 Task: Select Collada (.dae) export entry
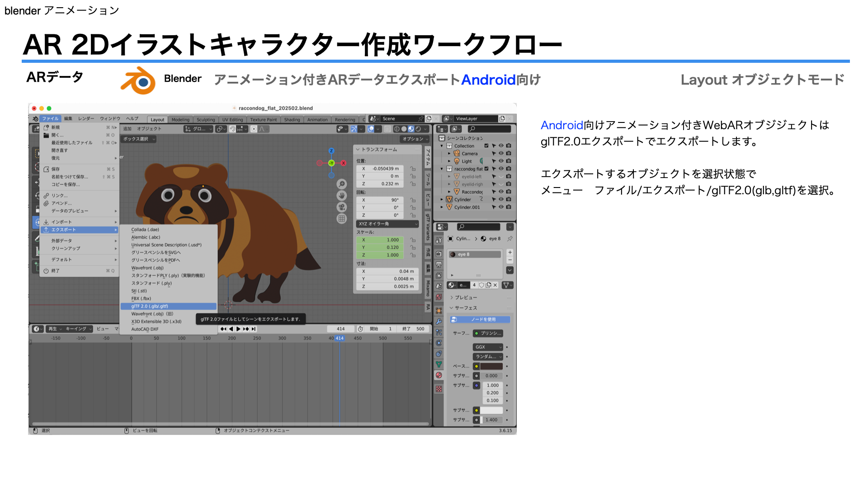click(168, 230)
